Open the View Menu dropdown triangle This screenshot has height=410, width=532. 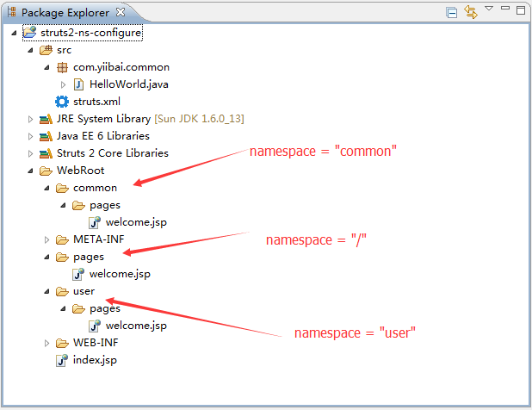[488, 9]
